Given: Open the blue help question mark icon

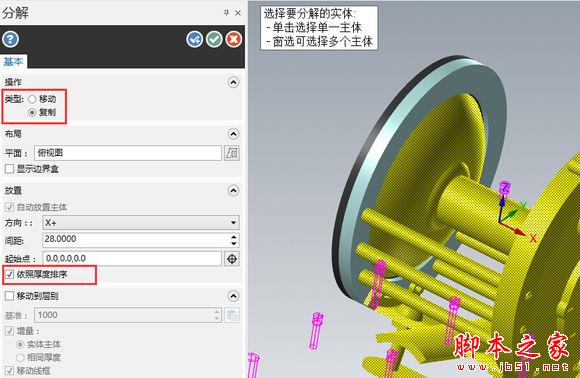Looking at the screenshot, I should pos(10,39).
